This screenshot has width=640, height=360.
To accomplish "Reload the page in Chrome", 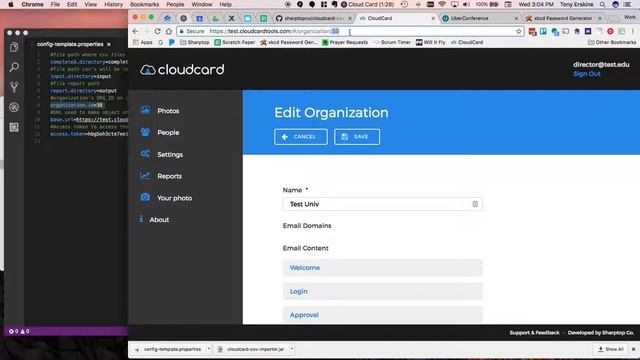I will tap(157, 31).
